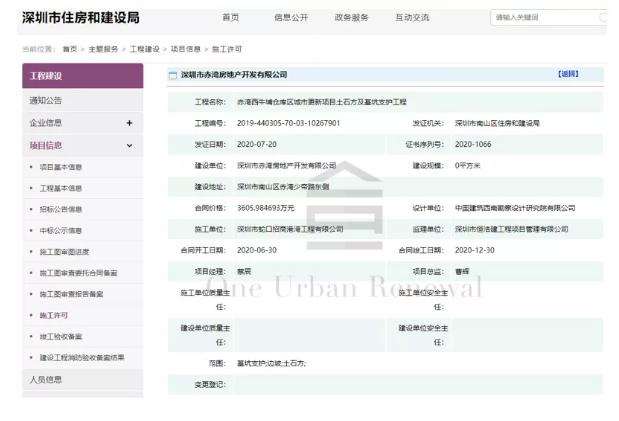This screenshot has width=619, height=421.
Task: Open 建设工程消防验收备案结果 sidebar entry
Action: click(x=82, y=357)
